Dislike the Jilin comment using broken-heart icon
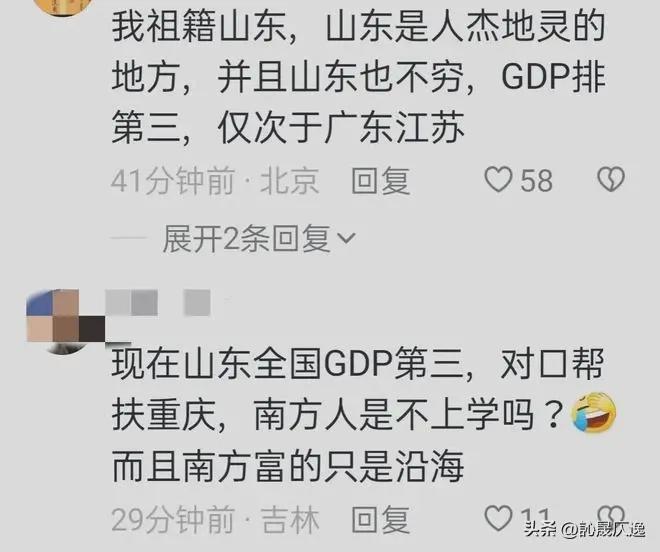660x552 pixels. tap(611, 516)
